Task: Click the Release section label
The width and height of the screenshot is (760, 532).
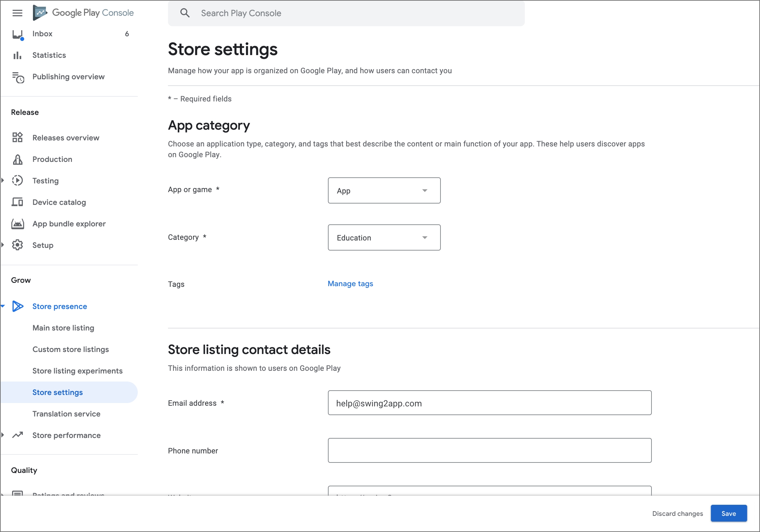Action: 25,112
